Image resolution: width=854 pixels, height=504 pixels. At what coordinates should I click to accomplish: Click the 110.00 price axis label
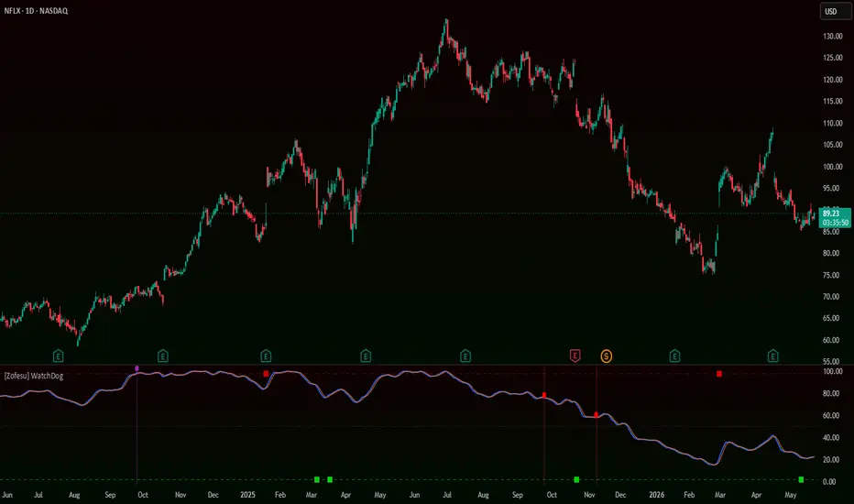[x=833, y=123]
